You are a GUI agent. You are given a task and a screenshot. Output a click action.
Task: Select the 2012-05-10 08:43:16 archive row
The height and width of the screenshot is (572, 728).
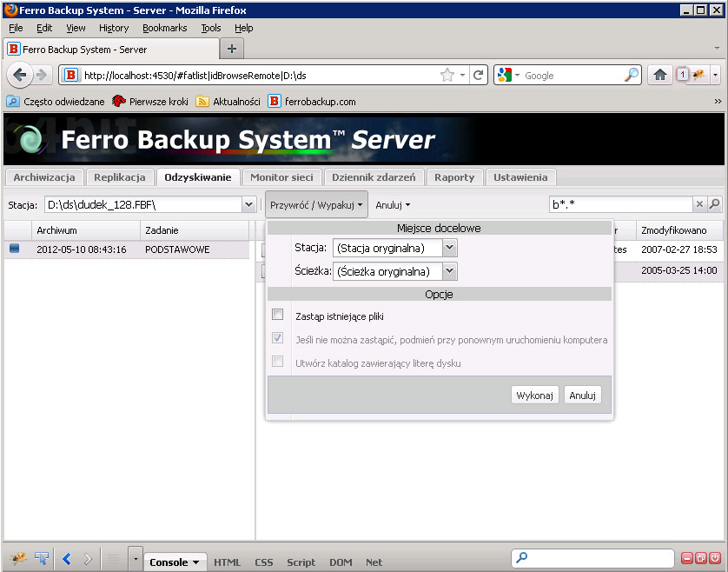coord(82,249)
